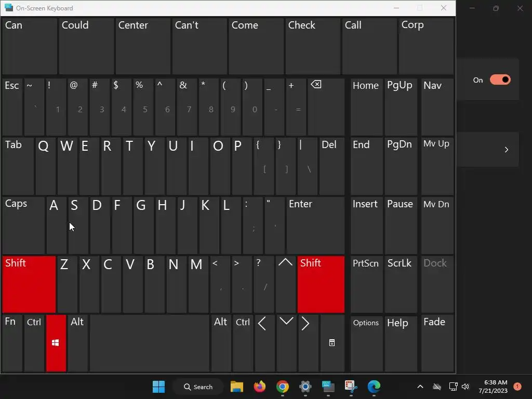Choose the 'Corp' text suggestion
This screenshot has height=399, width=532.
click(426, 46)
